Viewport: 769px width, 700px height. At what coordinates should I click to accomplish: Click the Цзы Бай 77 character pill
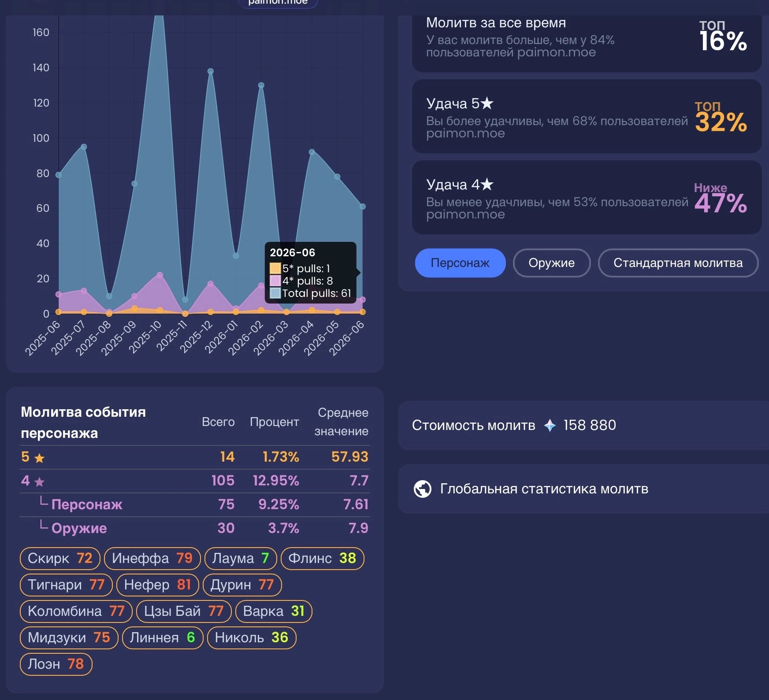[184, 611]
